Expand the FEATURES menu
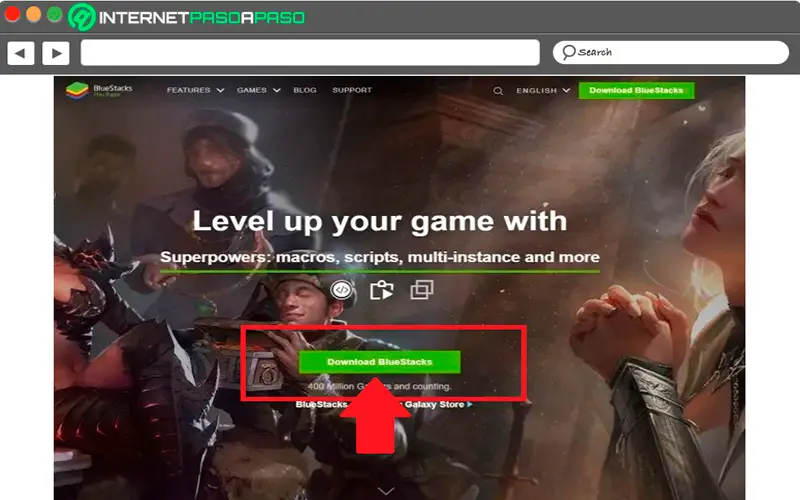This screenshot has height=500, width=800. pos(195,90)
